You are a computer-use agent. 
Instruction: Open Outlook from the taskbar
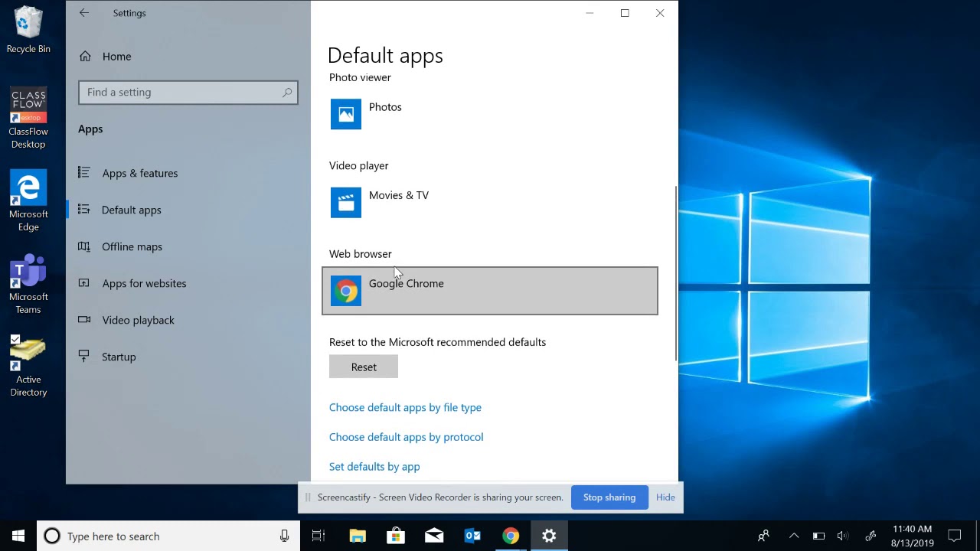pyautogui.click(x=472, y=536)
